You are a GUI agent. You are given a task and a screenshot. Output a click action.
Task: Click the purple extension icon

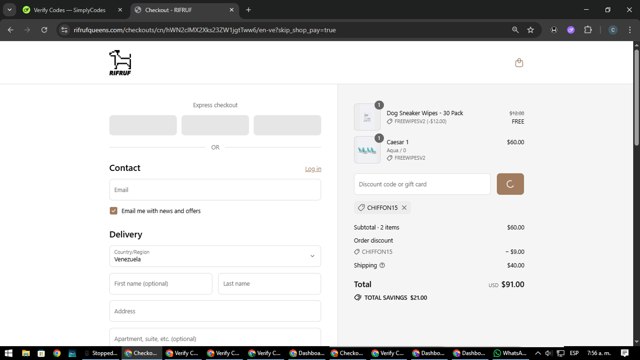click(x=571, y=30)
